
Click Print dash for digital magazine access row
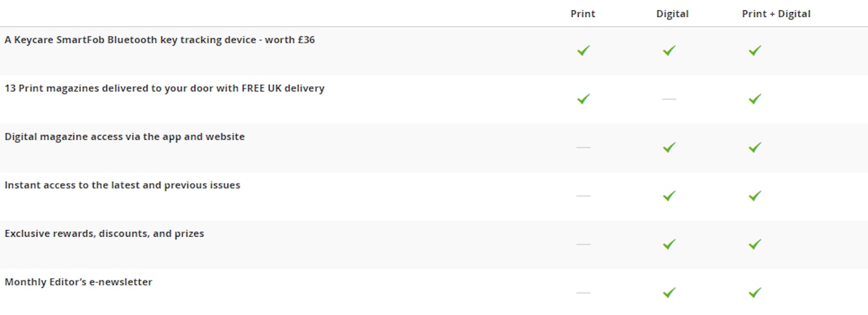583,148
